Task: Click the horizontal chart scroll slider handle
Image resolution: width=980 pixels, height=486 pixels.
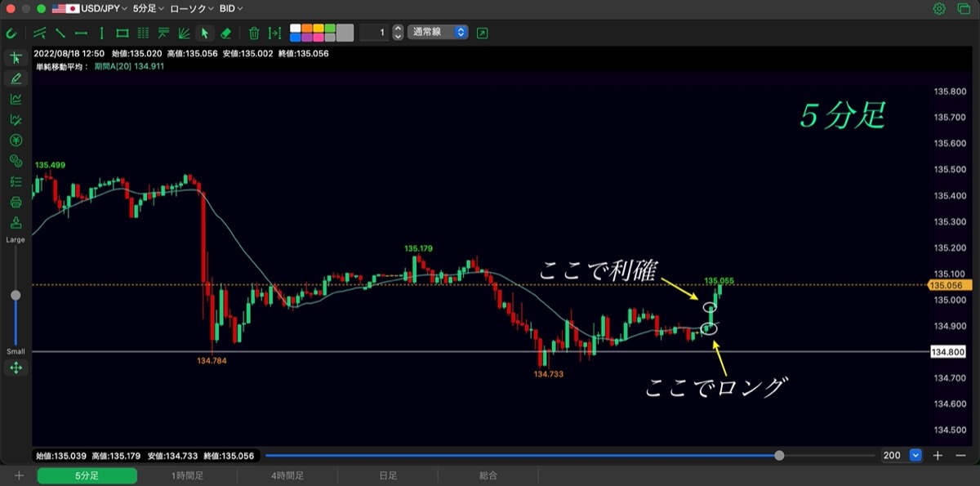Action: tap(779, 455)
